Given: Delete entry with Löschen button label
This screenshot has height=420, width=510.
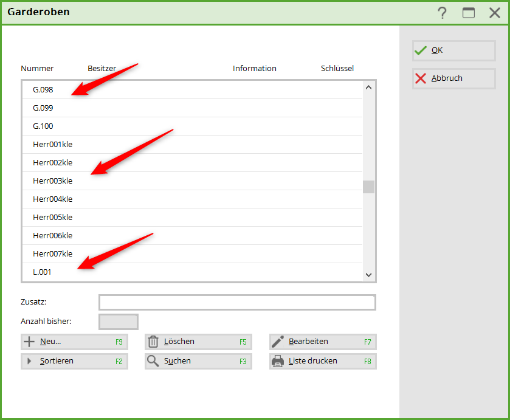Looking at the screenshot, I should 179,342.
